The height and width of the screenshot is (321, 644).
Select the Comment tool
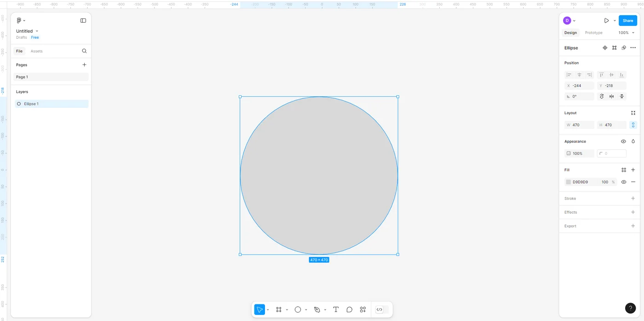(x=350, y=309)
